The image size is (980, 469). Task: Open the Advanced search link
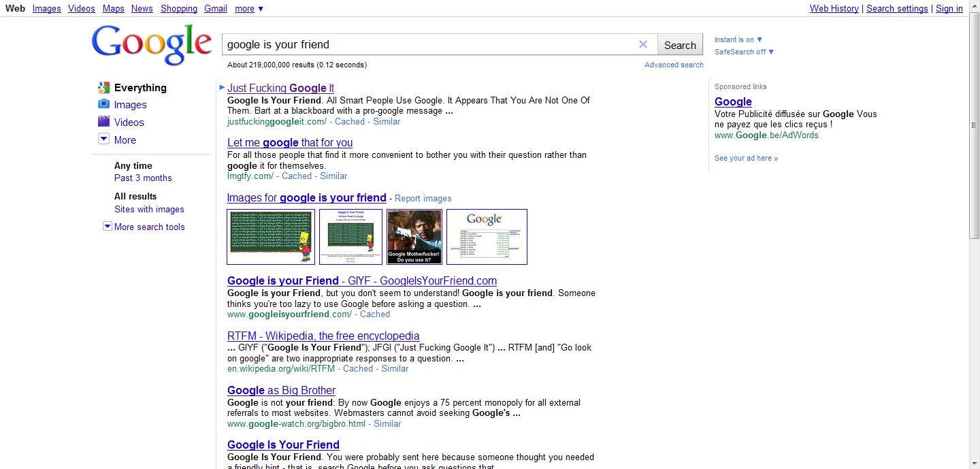tap(674, 65)
